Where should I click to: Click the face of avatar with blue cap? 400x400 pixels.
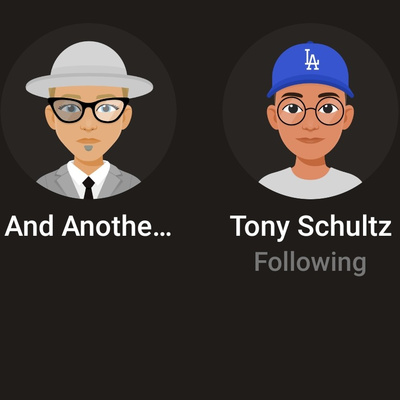click(310, 125)
